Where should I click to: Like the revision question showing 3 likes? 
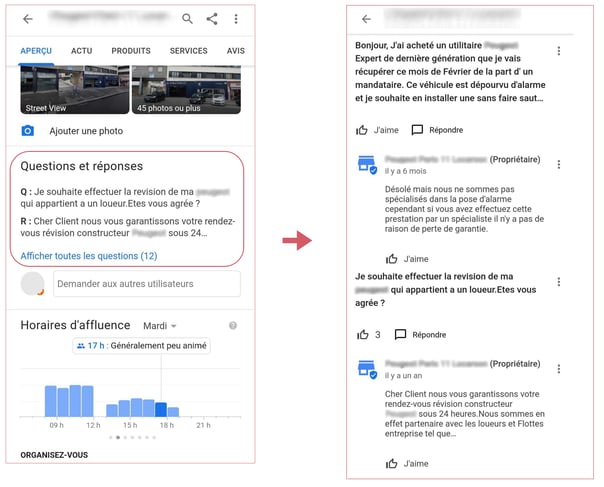(362, 334)
